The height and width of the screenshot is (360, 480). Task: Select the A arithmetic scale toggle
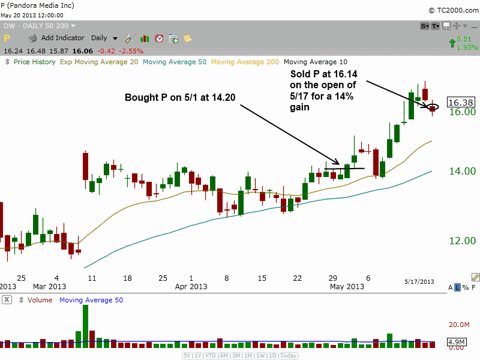click(x=451, y=287)
